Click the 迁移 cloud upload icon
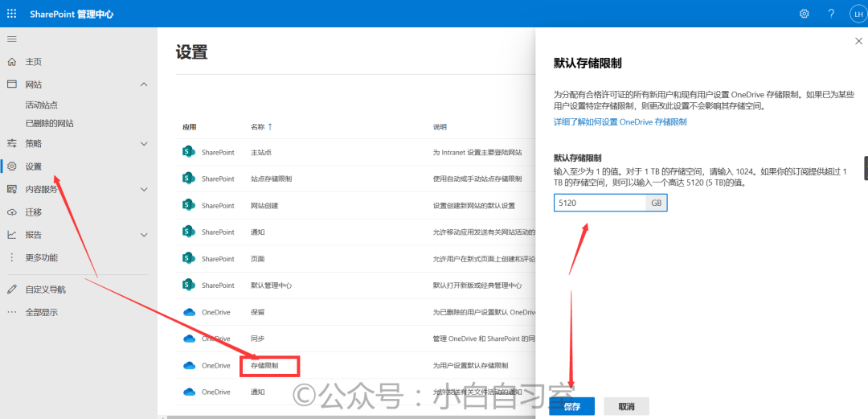The height and width of the screenshot is (419, 868). (11, 212)
